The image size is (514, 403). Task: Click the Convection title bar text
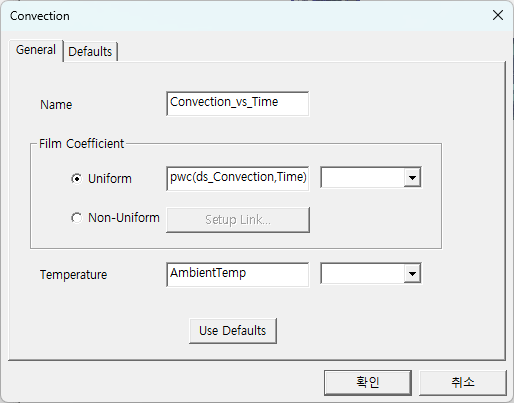[x=40, y=16]
